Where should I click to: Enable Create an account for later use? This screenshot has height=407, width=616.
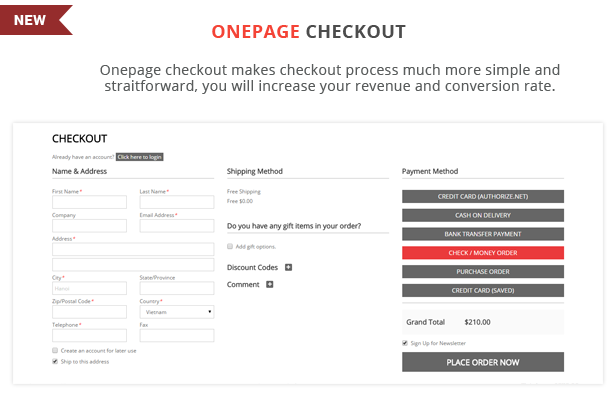click(x=55, y=350)
